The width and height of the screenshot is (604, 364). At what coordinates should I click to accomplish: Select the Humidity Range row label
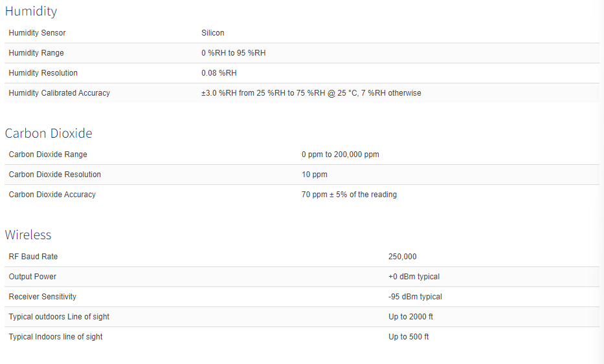pos(36,53)
